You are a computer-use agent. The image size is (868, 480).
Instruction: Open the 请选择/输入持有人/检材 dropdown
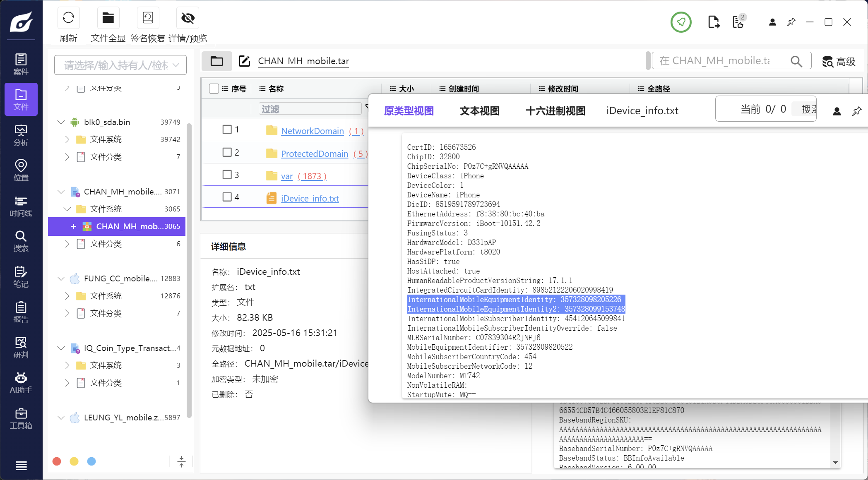tap(120, 65)
